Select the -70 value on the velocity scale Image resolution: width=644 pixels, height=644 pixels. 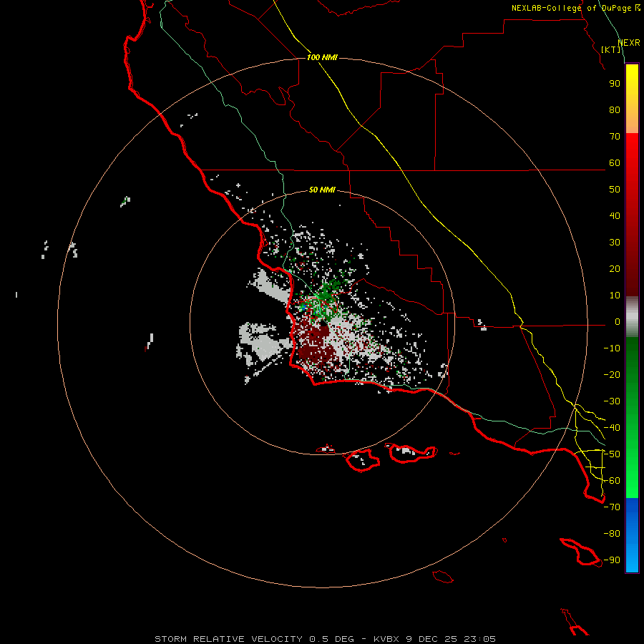612,507
